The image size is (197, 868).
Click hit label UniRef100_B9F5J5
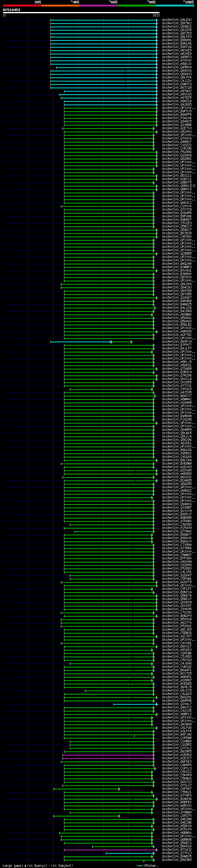[x=177, y=111]
